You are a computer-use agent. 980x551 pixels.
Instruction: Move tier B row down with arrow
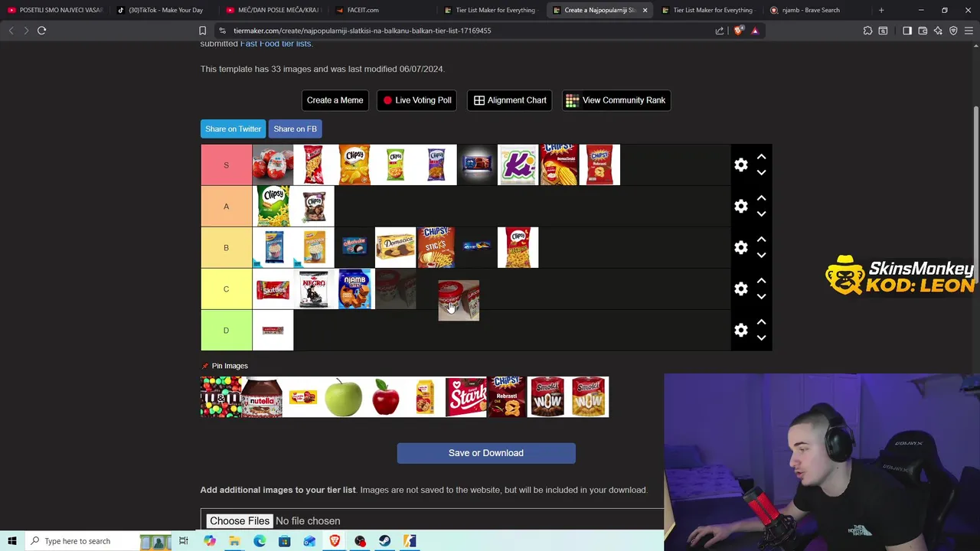click(x=761, y=256)
